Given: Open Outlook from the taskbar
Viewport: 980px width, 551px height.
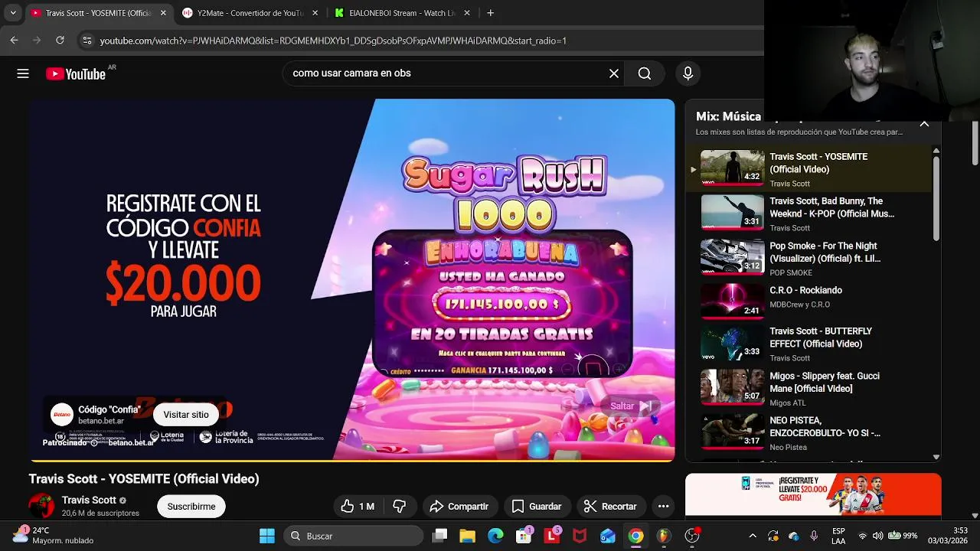Looking at the screenshot, I should pyautogui.click(x=608, y=536).
